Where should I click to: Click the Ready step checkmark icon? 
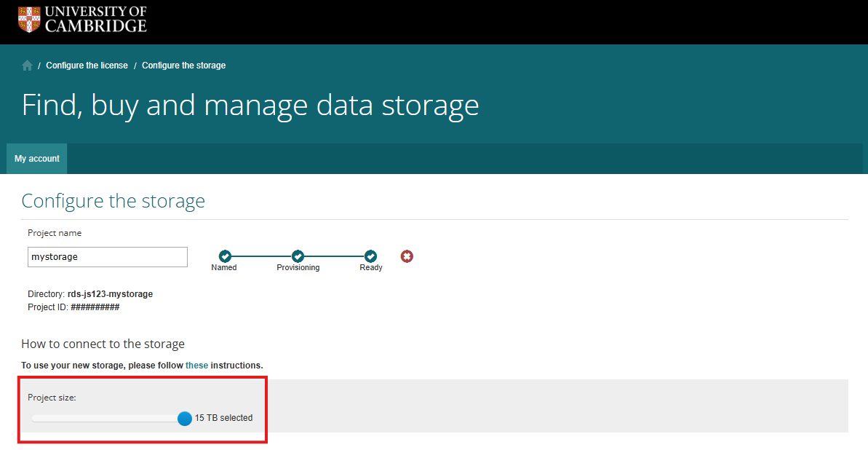(x=370, y=256)
